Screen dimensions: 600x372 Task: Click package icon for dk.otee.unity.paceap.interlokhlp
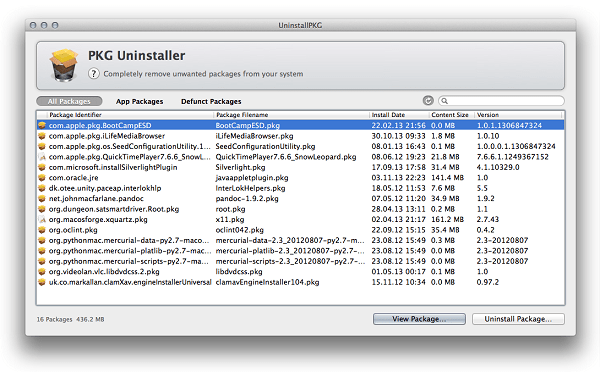pyautogui.click(x=42, y=188)
